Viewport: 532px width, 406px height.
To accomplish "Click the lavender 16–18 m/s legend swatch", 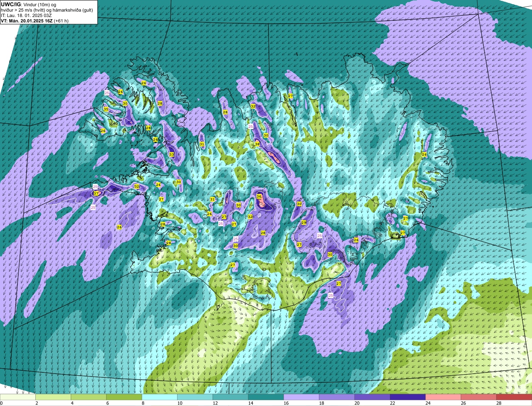I will pyautogui.click(x=301, y=397).
